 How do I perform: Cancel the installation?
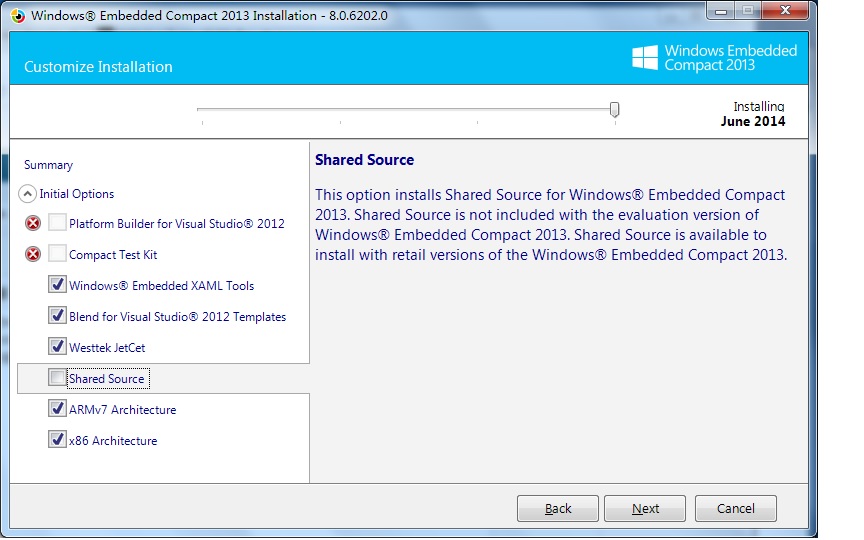tap(736, 508)
